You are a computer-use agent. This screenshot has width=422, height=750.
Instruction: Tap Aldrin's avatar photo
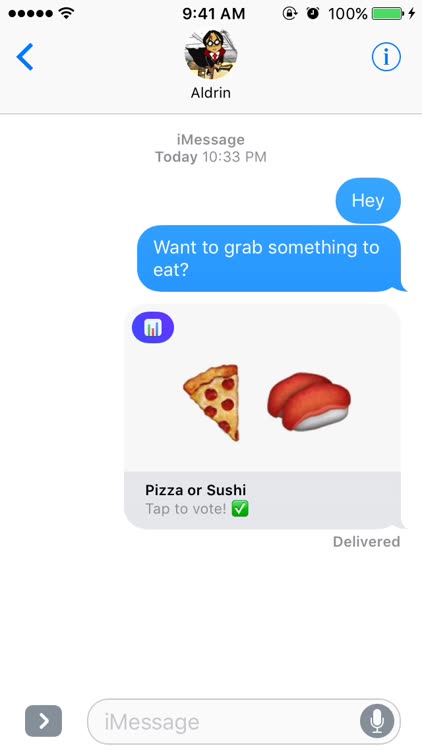211,54
